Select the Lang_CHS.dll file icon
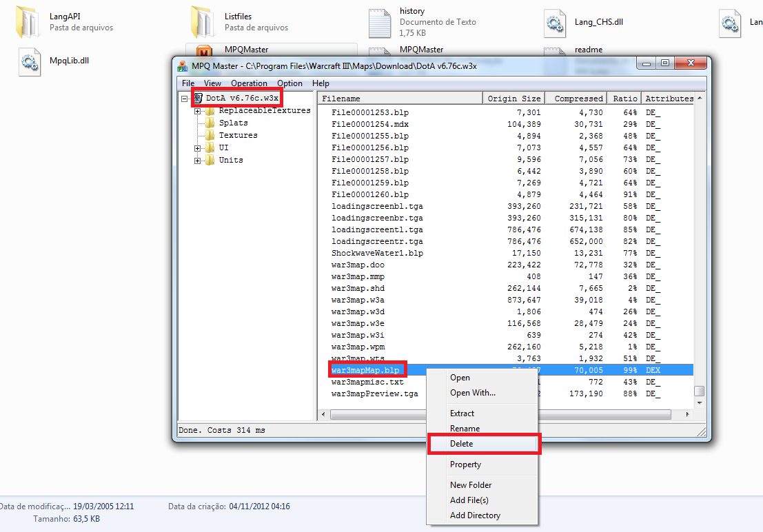 (x=555, y=23)
